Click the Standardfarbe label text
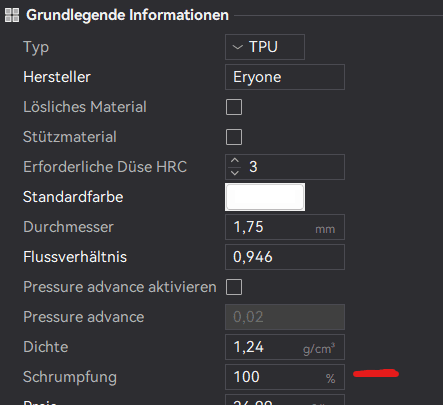The width and height of the screenshot is (443, 405). (73, 197)
